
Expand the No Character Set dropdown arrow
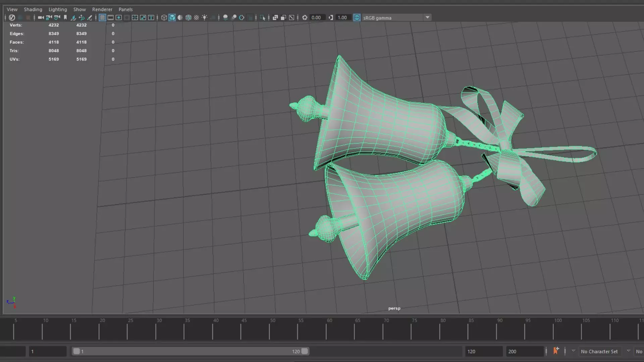click(573, 351)
